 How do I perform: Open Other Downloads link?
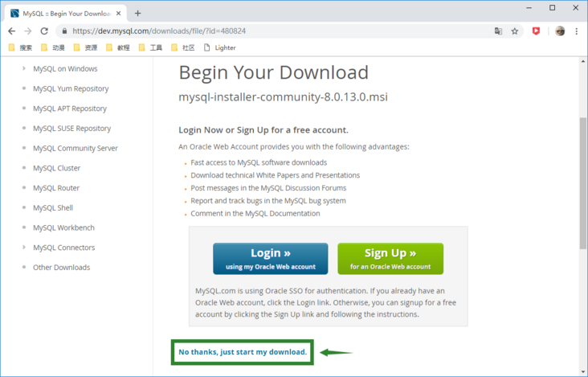62,268
